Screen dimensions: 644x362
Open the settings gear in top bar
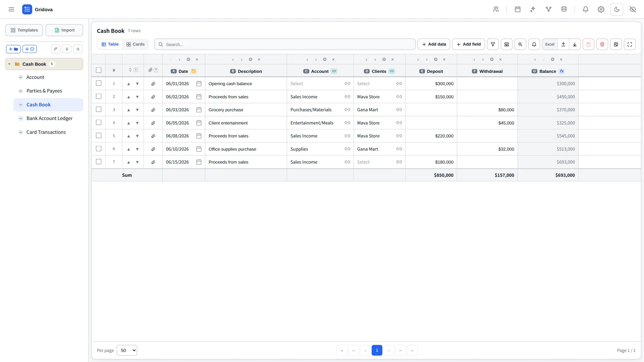pyautogui.click(x=601, y=9)
